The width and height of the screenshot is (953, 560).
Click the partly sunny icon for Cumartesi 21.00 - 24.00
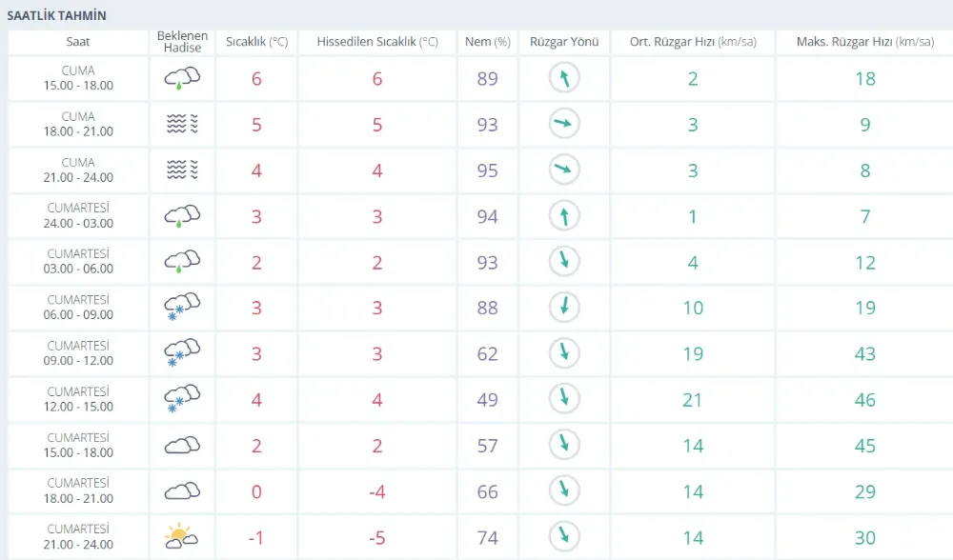tap(182, 536)
